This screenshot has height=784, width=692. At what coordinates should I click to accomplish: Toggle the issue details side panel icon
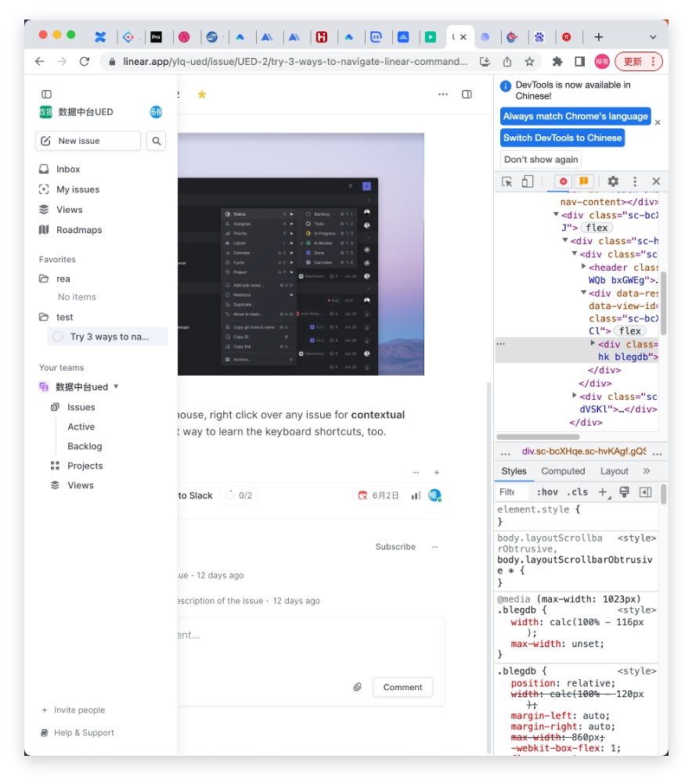click(467, 94)
